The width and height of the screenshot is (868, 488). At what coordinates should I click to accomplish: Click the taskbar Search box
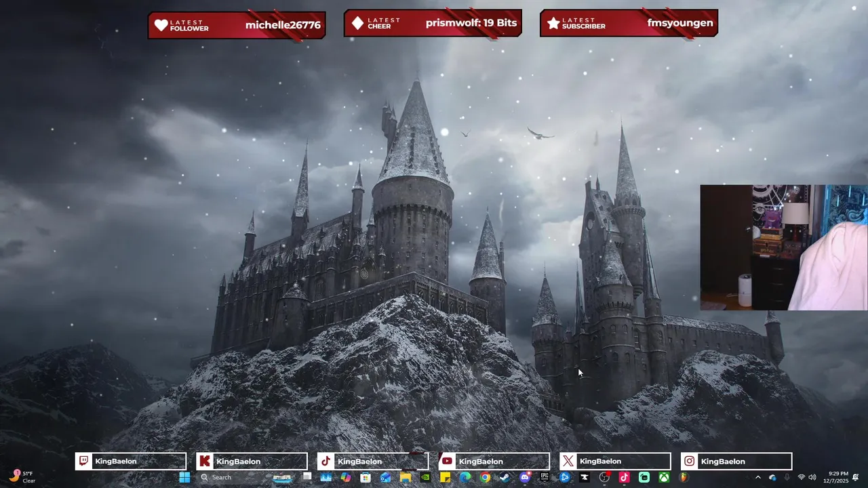(x=245, y=477)
